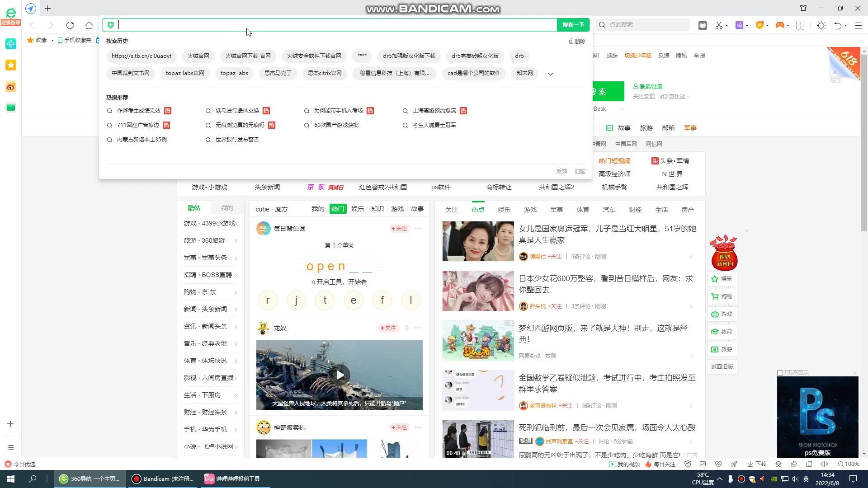Reload the page with the refresh icon
868x488 pixels.
coord(70,25)
